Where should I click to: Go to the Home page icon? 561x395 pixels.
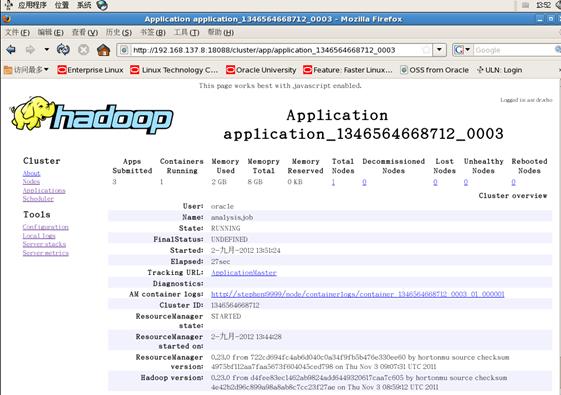tap(103, 49)
